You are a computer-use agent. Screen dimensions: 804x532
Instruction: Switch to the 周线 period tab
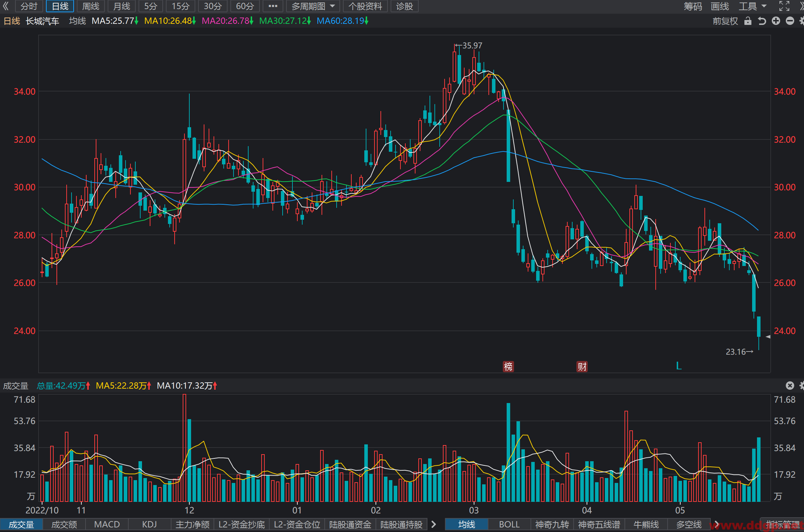point(90,6)
